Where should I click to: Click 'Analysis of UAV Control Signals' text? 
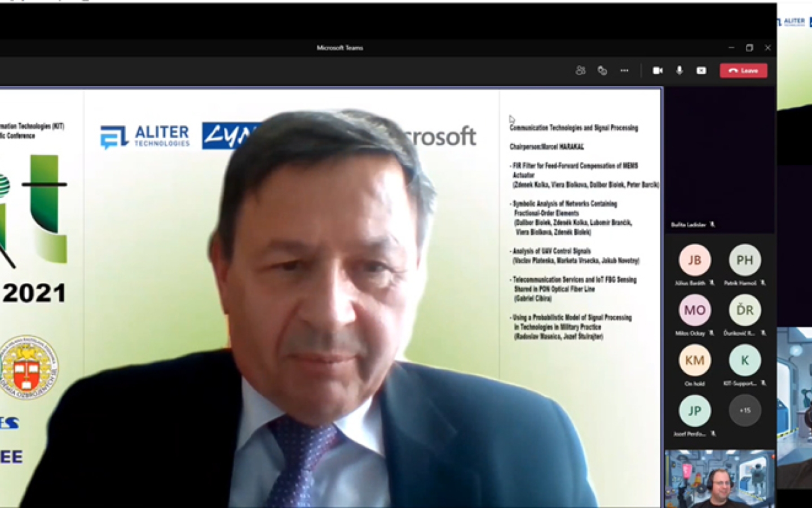click(551, 251)
